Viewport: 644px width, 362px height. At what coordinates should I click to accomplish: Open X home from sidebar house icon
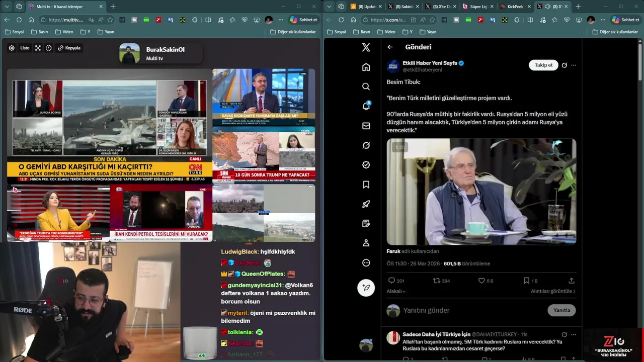[366, 67]
